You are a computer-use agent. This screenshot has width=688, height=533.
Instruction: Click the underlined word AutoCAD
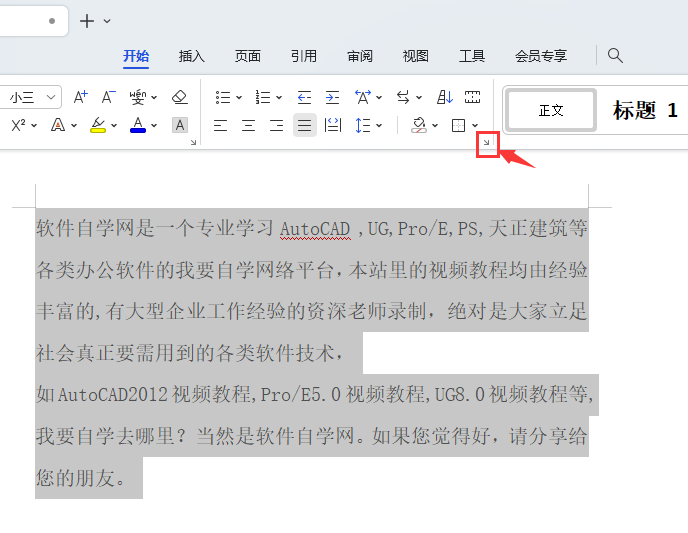click(315, 229)
